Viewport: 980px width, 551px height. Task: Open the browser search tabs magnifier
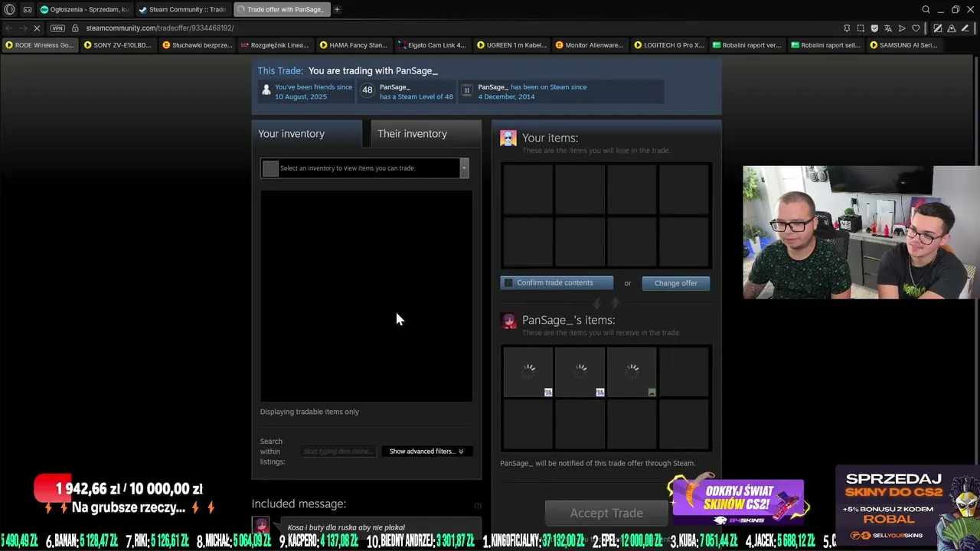pos(926,9)
